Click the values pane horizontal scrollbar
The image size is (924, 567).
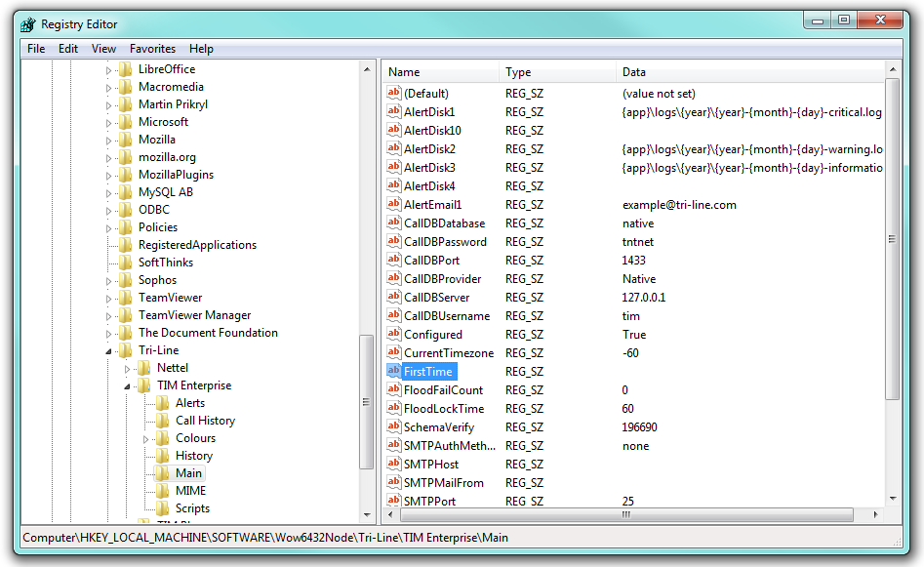pos(624,514)
